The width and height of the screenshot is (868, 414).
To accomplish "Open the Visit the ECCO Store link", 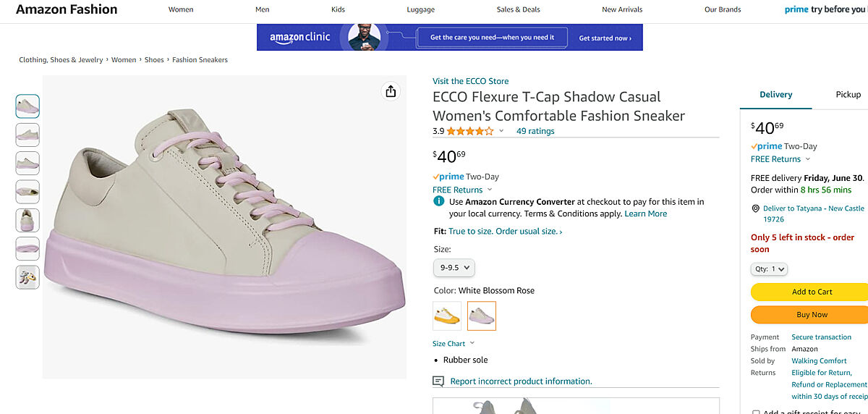I will [470, 81].
